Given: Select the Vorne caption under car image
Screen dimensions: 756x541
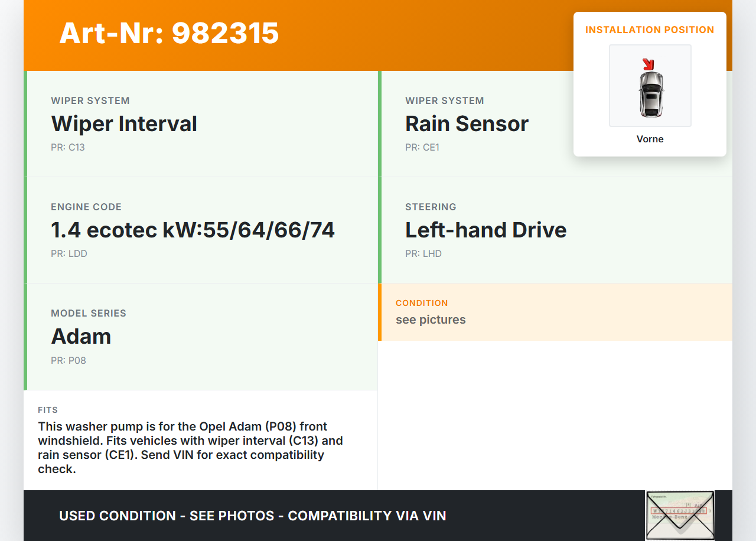Looking at the screenshot, I should (650, 139).
